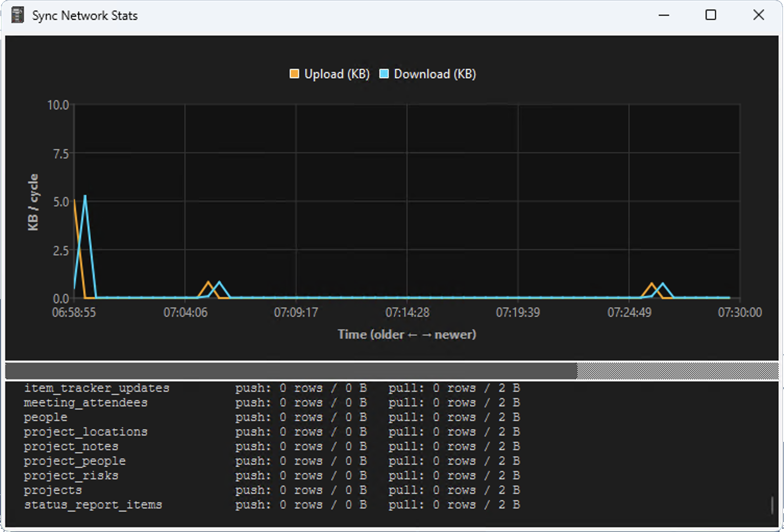Toggle the Download (KB) blue legend swatch
The image size is (784, 532).
(384, 74)
